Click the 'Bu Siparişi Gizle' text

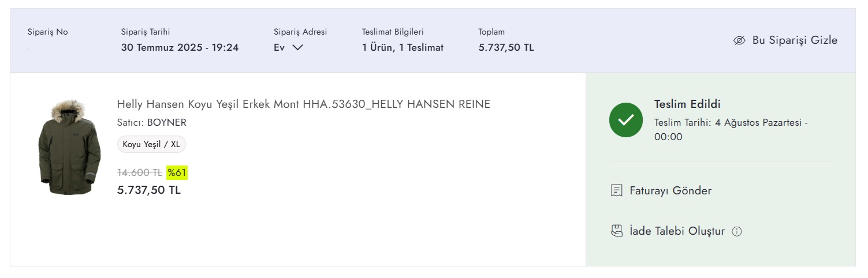click(x=795, y=40)
